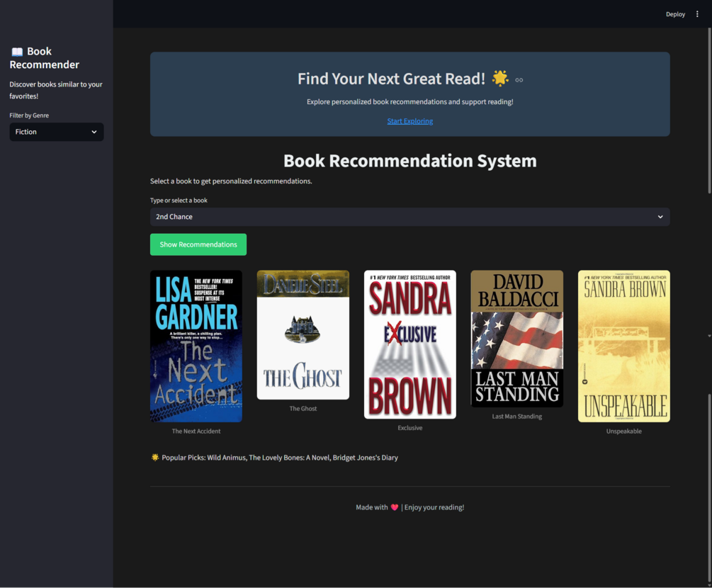This screenshot has width=712, height=588.
Task: Click 'Select a book to get personalized recommendations.' text
Action: (x=231, y=181)
